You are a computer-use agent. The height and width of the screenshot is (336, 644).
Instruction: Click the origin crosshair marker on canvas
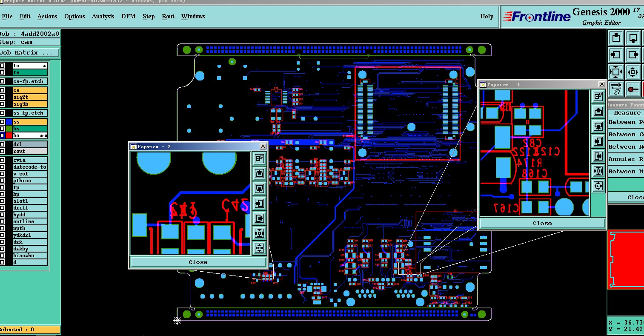[177, 320]
